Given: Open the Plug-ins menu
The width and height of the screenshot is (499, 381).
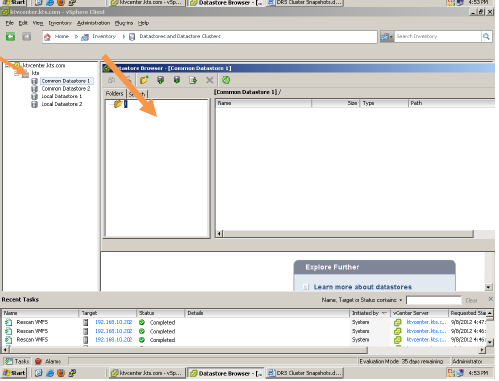Looking at the screenshot, I should pos(124,23).
